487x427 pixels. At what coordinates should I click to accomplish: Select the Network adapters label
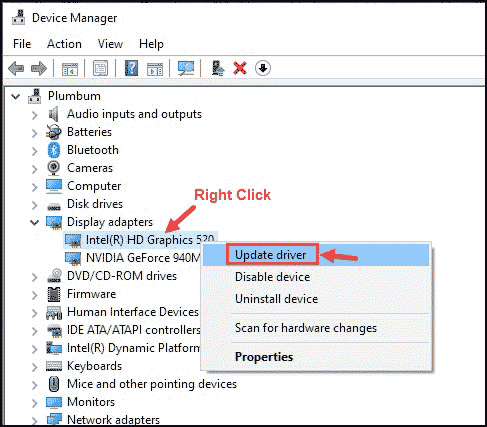coord(113,419)
